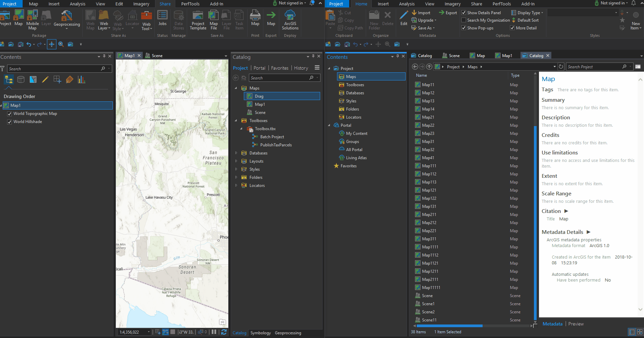Toggle World Hillshade layer visibility
644x338 pixels.
pos(9,122)
